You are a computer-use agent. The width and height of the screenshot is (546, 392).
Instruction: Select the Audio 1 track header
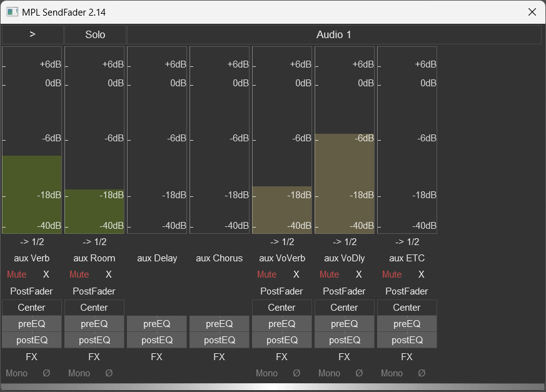334,35
